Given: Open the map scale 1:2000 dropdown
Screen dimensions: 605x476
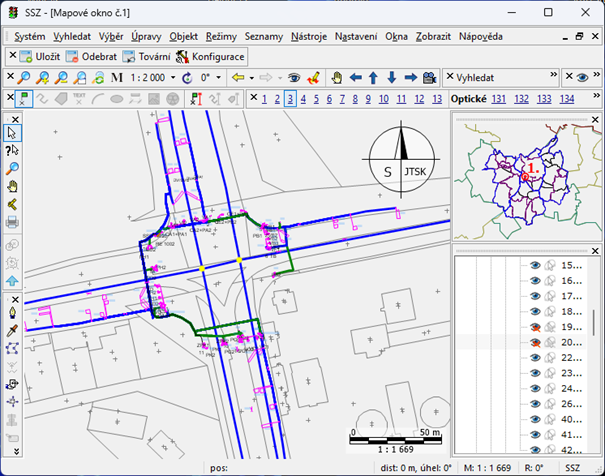Looking at the screenshot, I should click(x=172, y=77).
